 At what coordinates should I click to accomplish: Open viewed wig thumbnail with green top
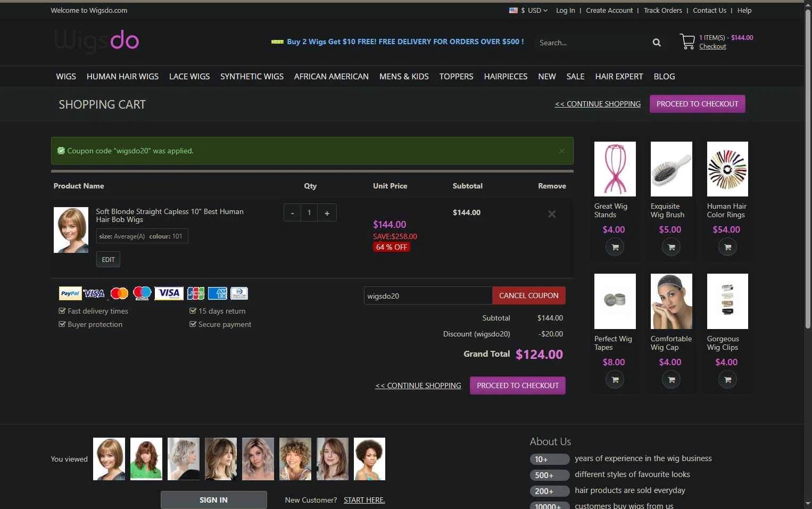[146, 459]
